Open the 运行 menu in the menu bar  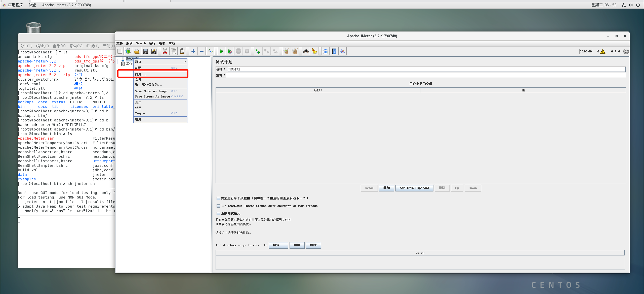[152, 43]
